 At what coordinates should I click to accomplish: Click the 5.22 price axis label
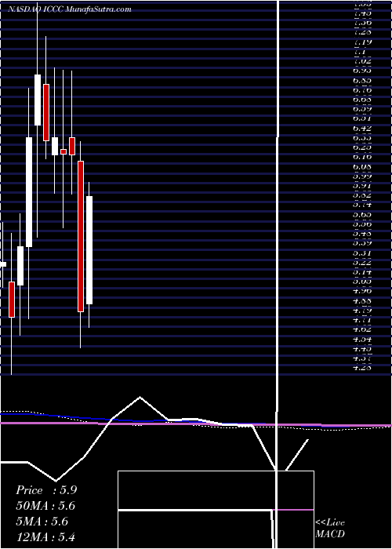[363, 262]
